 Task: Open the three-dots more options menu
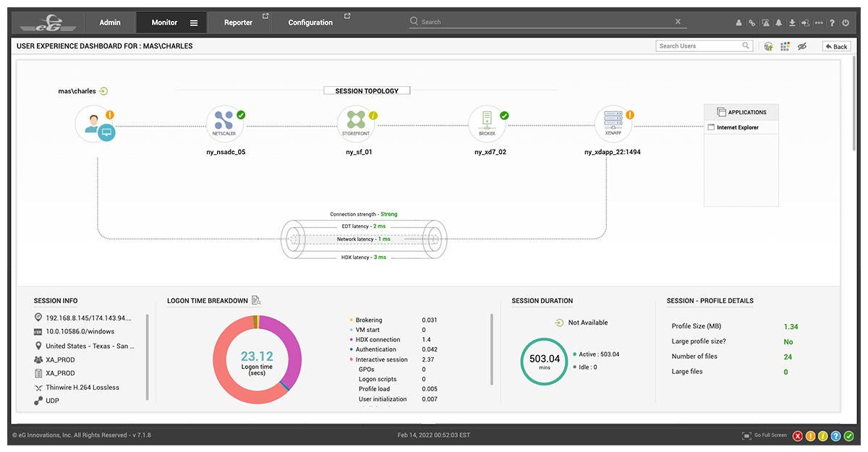point(819,22)
